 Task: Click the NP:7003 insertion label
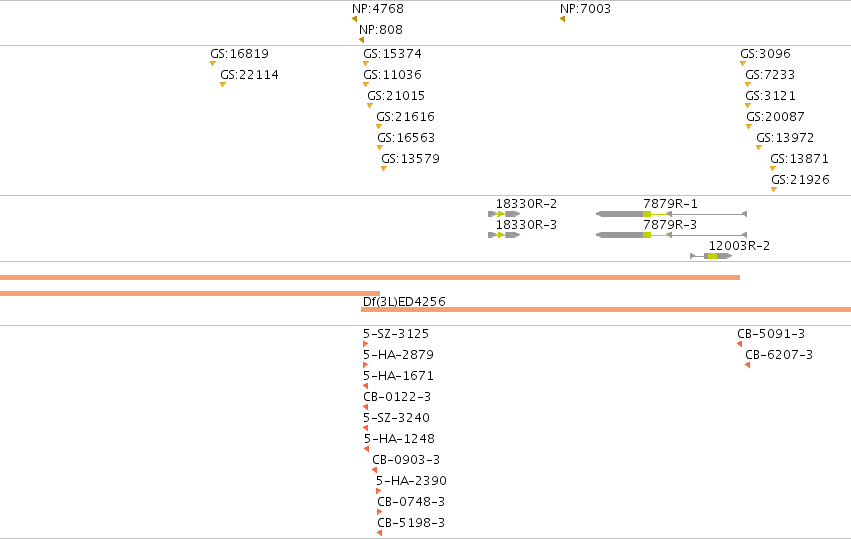(585, 9)
